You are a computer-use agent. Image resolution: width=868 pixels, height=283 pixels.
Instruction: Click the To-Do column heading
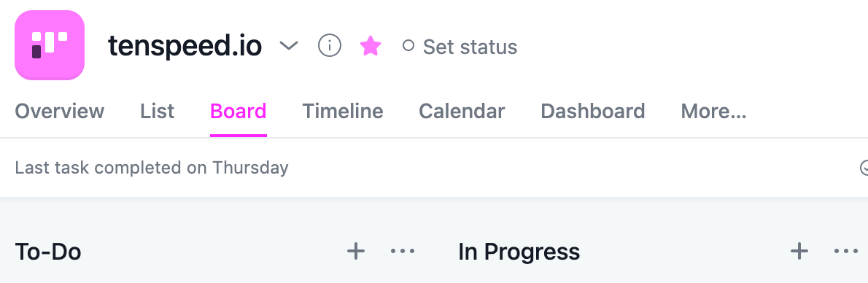point(48,252)
